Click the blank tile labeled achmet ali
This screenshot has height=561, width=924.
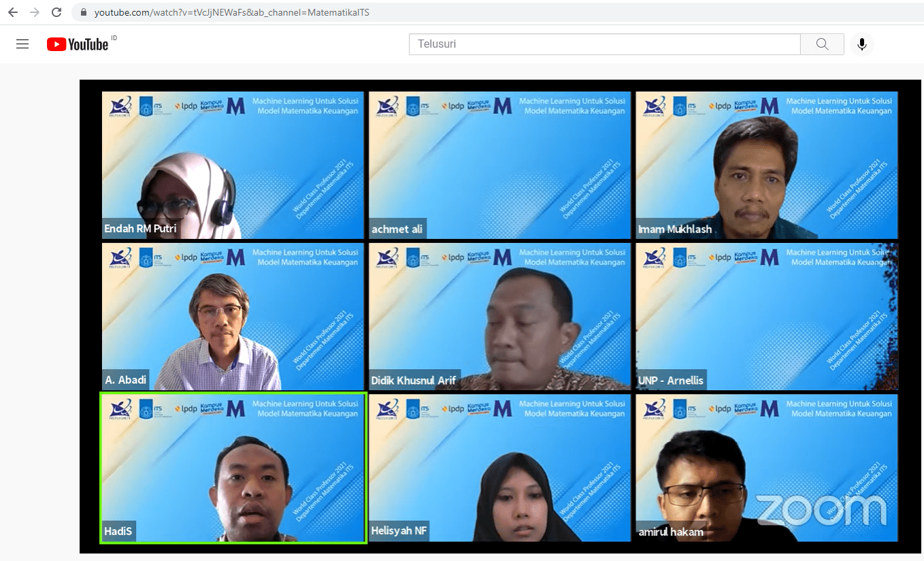pos(499,165)
